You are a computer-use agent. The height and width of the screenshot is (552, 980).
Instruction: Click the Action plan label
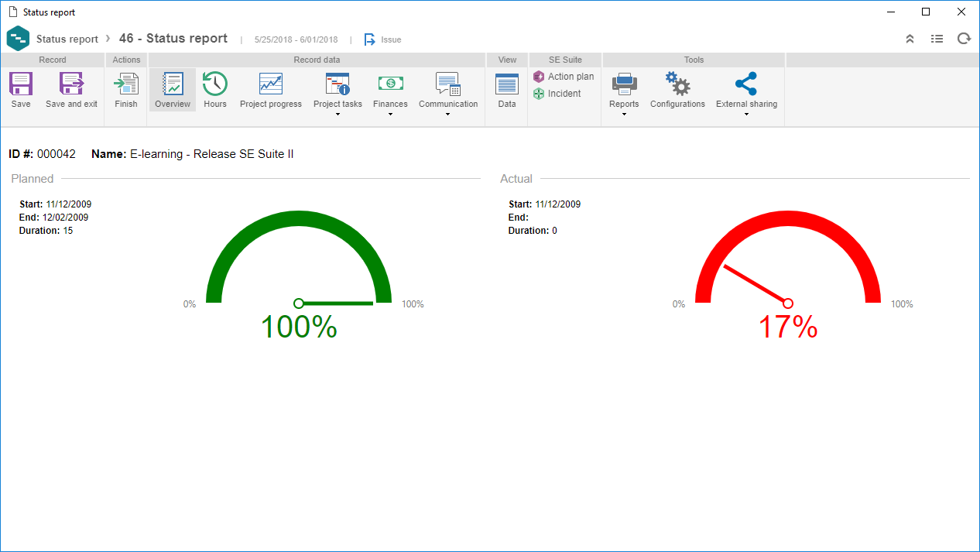571,77
